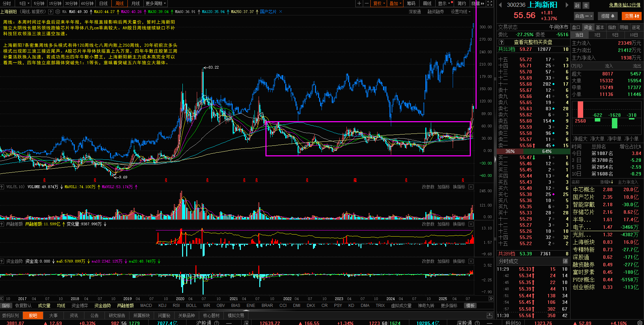Click the pop-out panel icon bottom right
This screenshot has width=644, height=325.
point(490,315)
